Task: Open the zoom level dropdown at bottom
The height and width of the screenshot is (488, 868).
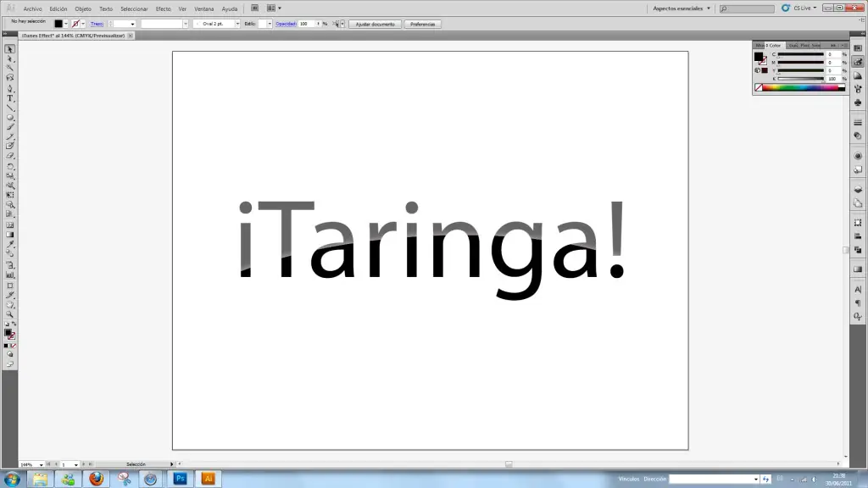Action: (x=42, y=464)
